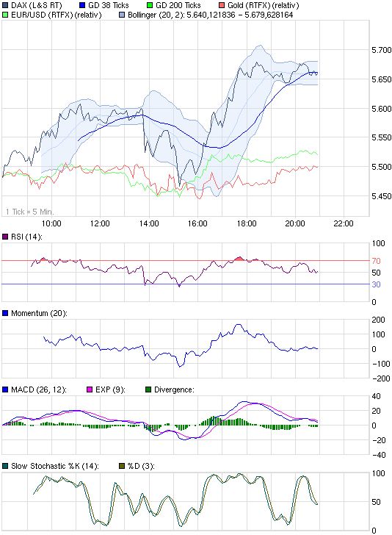Click the Momentum −200 axis label

pyautogui.click(x=380, y=378)
